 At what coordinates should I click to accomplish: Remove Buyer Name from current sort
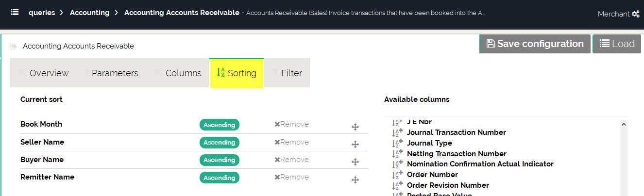click(291, 160)
